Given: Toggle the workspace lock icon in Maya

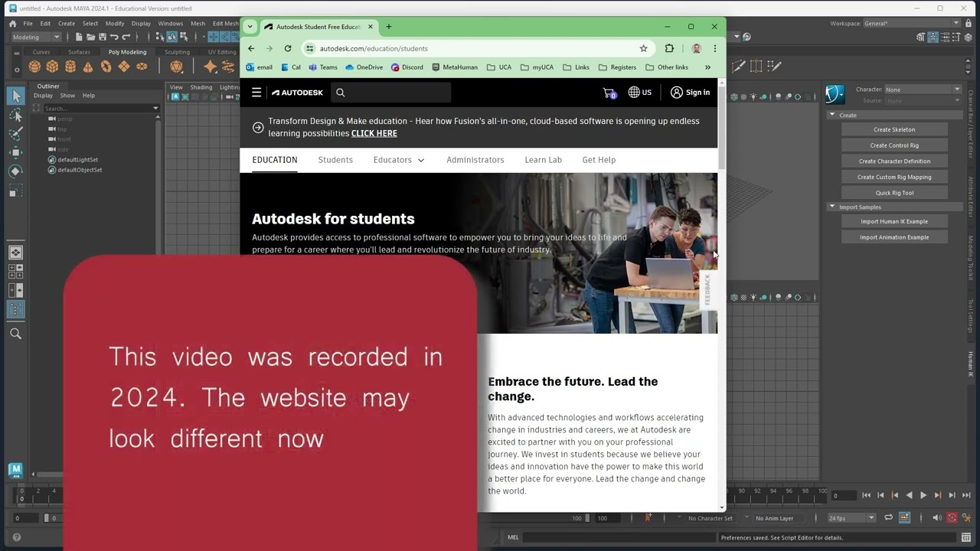Looking at the screenshot, I should coord(968,24).
